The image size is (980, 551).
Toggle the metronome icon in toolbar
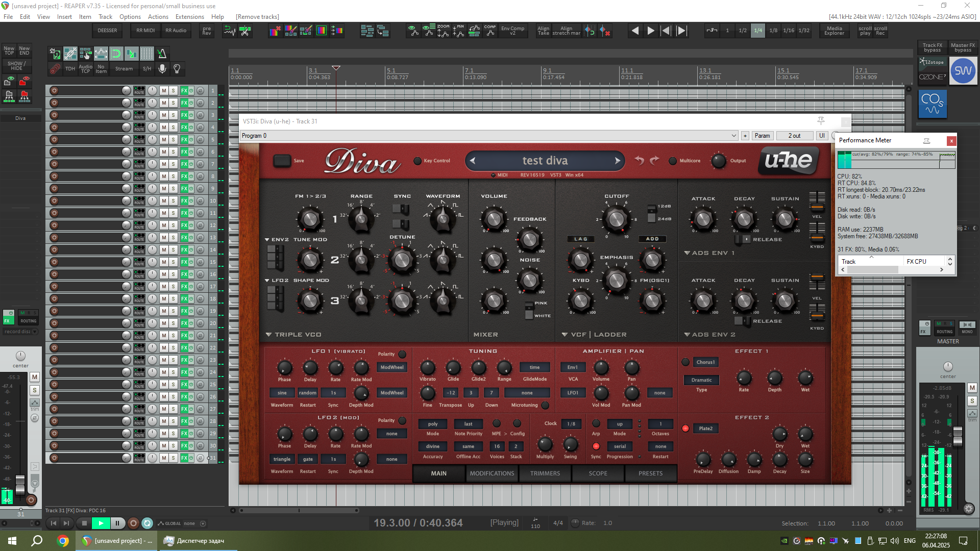point(162,54)
